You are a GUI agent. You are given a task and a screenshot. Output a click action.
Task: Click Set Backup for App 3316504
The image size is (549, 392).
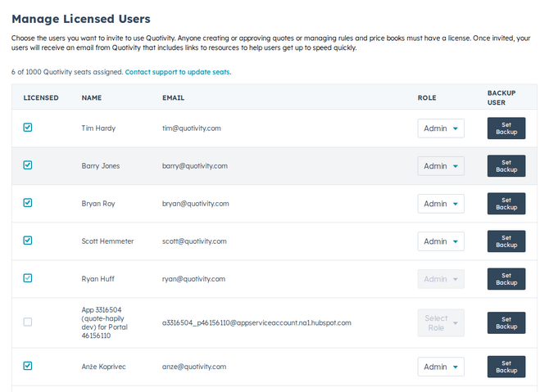[506, 322]
